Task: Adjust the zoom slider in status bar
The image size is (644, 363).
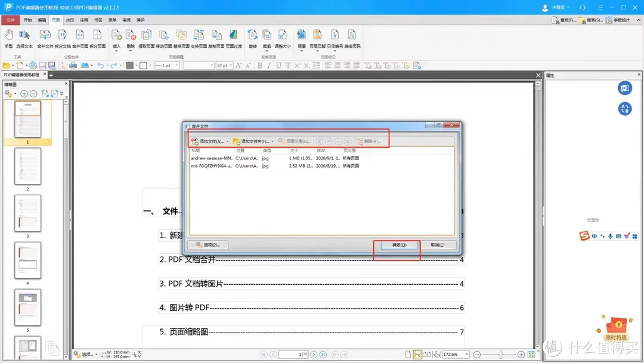Action: coord(501,355)
